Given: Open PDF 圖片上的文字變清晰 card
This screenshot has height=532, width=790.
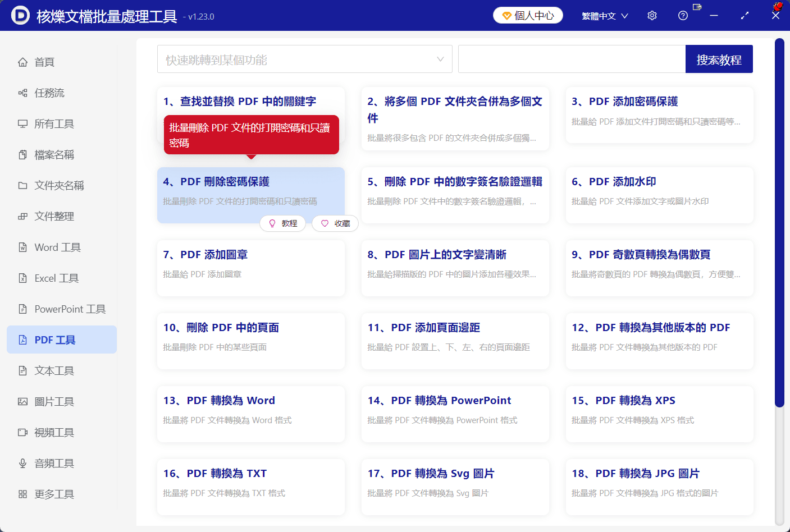Looking at the screenshot, I should pos(455,268).
